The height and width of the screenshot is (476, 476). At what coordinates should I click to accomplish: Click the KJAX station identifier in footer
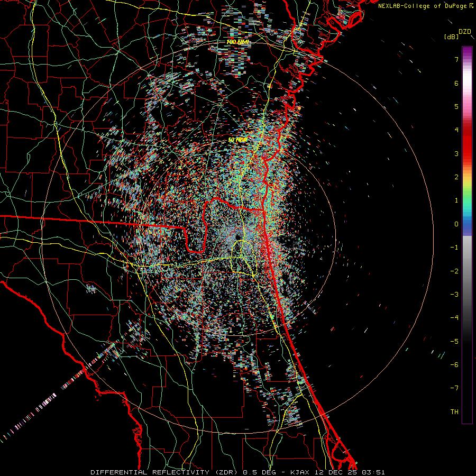coord(300,472)
